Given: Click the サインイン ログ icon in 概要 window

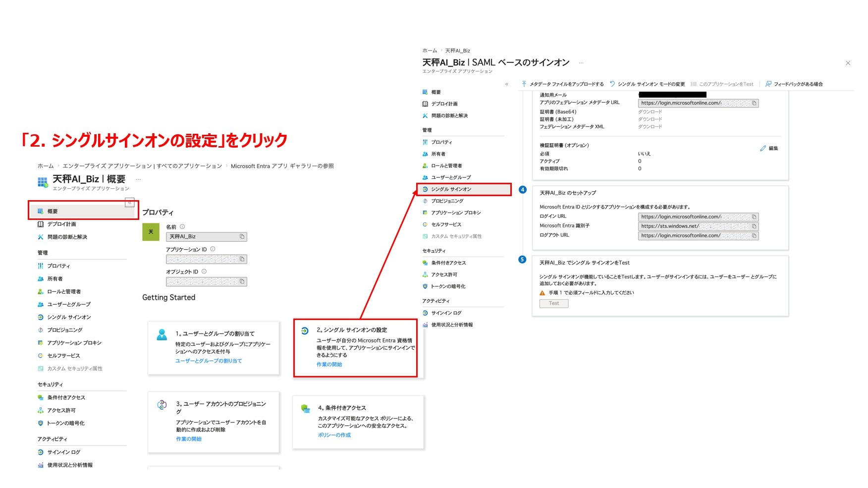Looking at the screenshot, I should click(41, 452).
